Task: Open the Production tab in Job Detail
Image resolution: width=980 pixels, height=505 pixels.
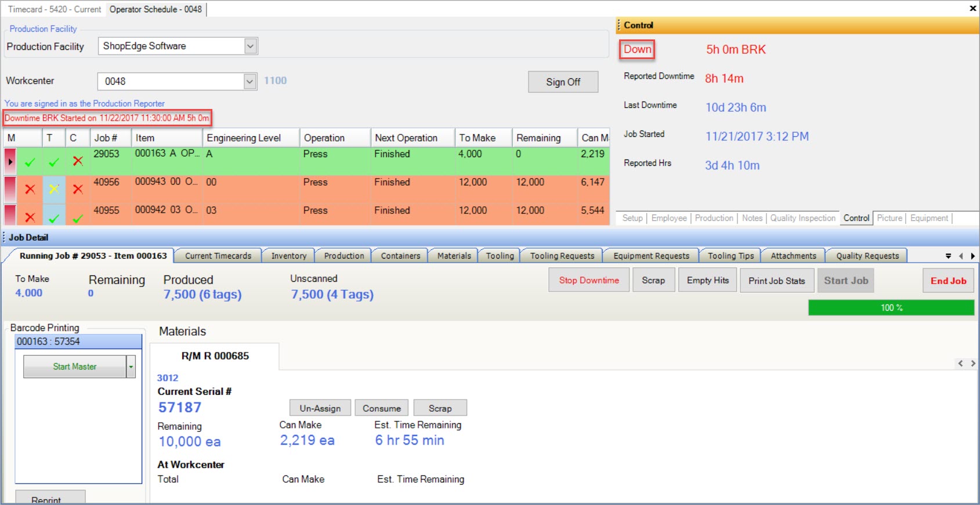Action: click(x=343, y=256)
